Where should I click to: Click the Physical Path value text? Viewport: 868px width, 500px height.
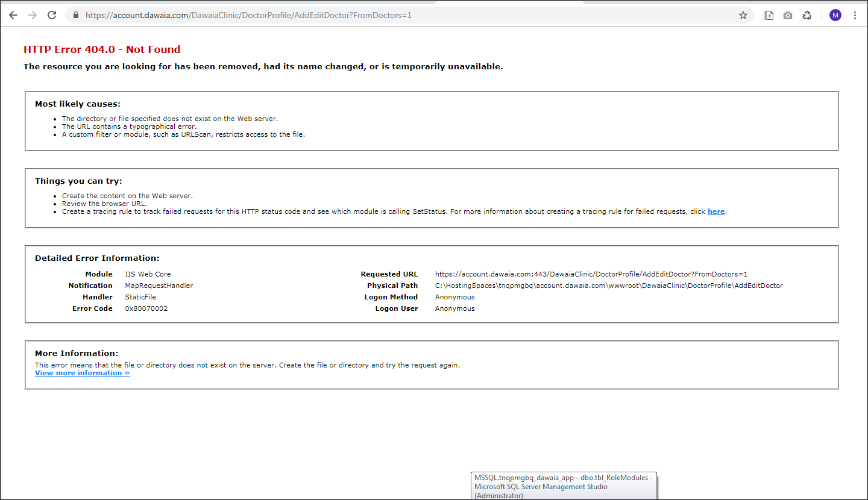609,286
